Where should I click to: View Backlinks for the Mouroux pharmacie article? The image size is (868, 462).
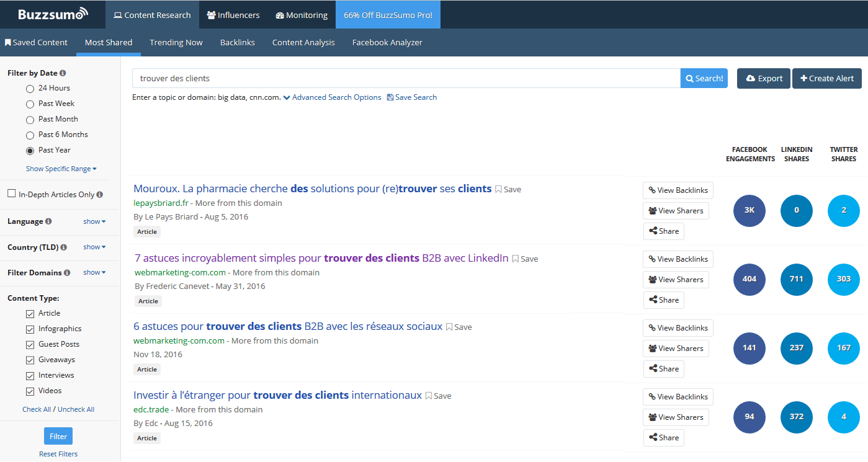[x=678, y=190]
